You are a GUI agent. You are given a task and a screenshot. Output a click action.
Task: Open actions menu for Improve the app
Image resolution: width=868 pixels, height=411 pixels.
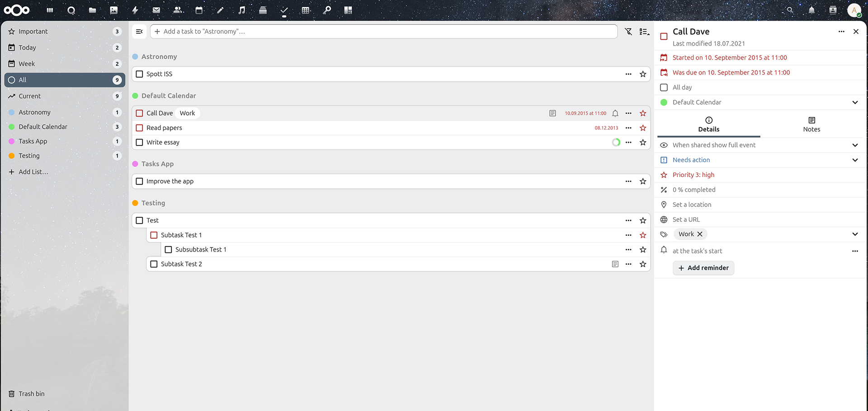click(628, 182)
